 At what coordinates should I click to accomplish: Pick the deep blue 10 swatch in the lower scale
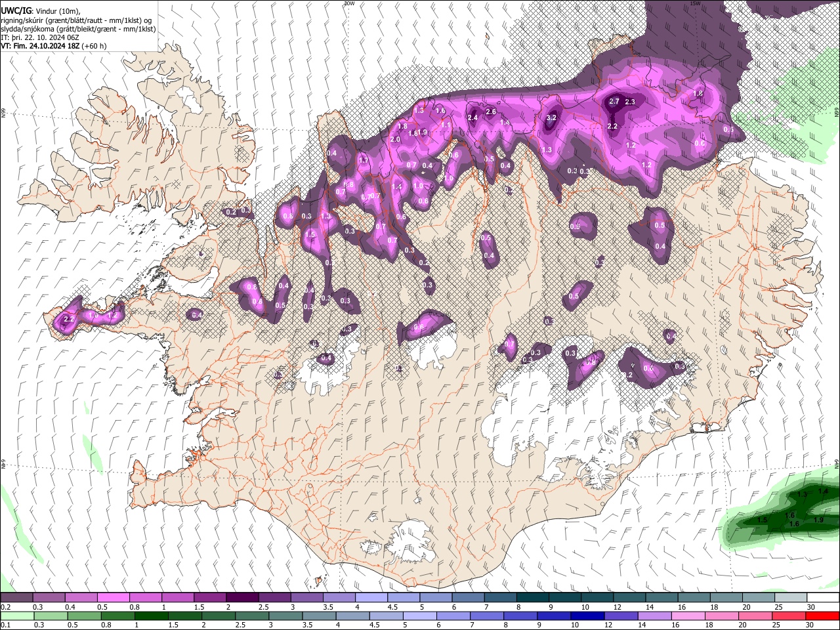click(x=587, y=616)
